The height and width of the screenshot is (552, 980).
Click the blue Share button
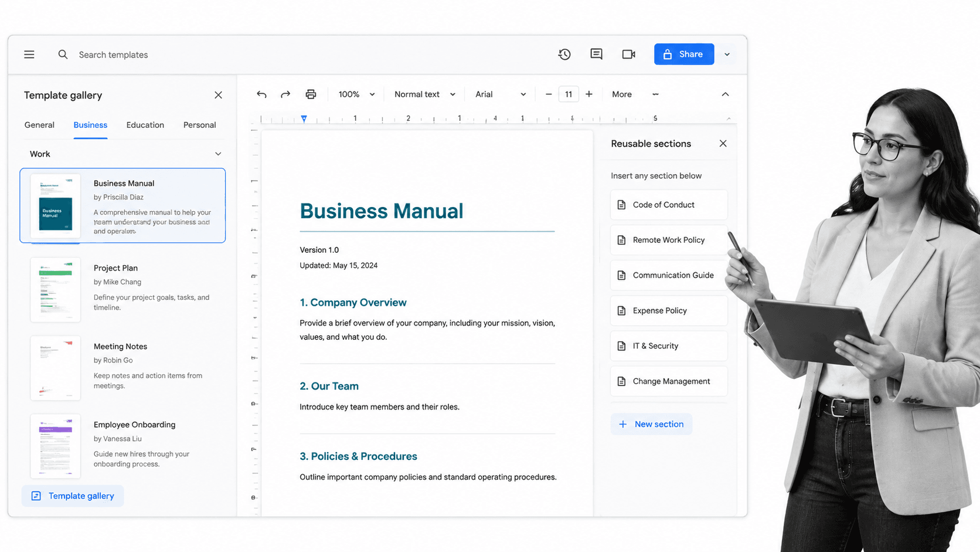coord(684,54)
